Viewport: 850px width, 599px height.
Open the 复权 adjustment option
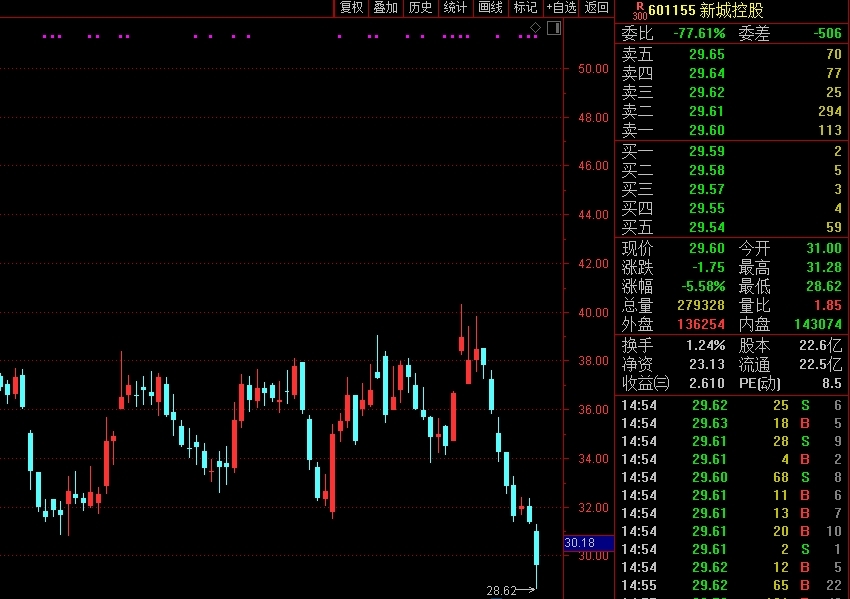pyautogui.click(x=351, y=8)
